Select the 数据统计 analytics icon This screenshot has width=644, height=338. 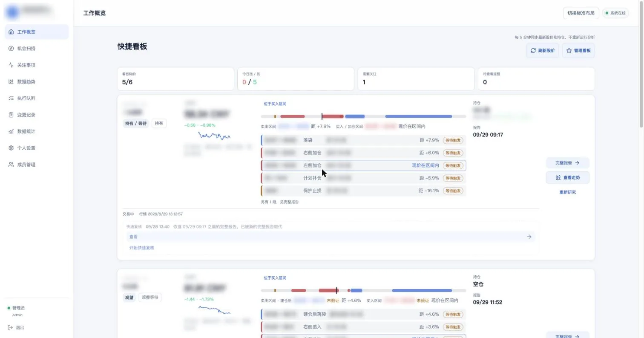(x=11, y=132)
